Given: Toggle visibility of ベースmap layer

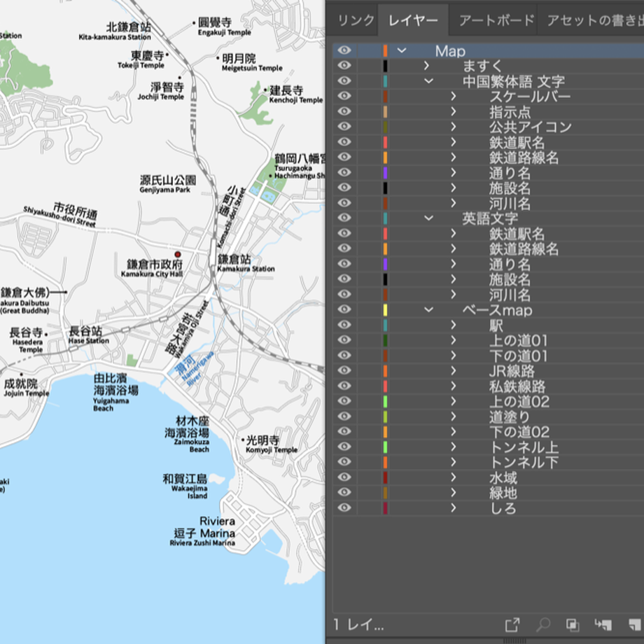Looking at the screenshot, I should tap(344, 309).
